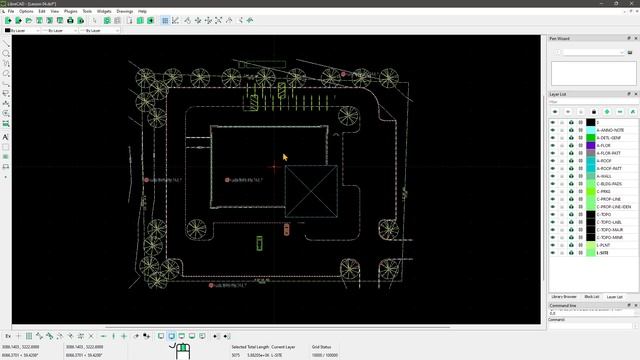Open the Drawings menu
The width and height of the screenshot is (640, 360).
tap(125, 11)
